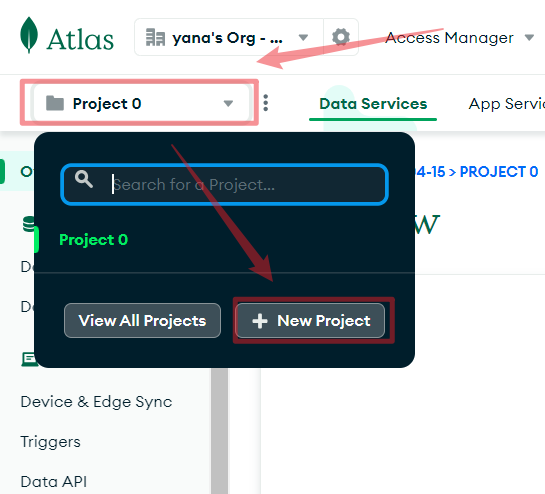This screenshot has height=494, width=545.
Task: Click the database stack sidebar icon
Action: pos(29,224)
